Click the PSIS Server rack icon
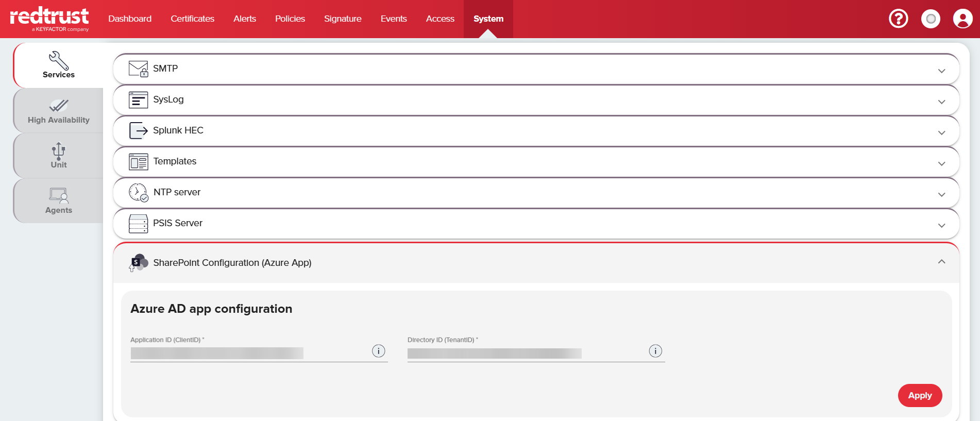Viewport: 980px width, 421px height. [138, 224]
